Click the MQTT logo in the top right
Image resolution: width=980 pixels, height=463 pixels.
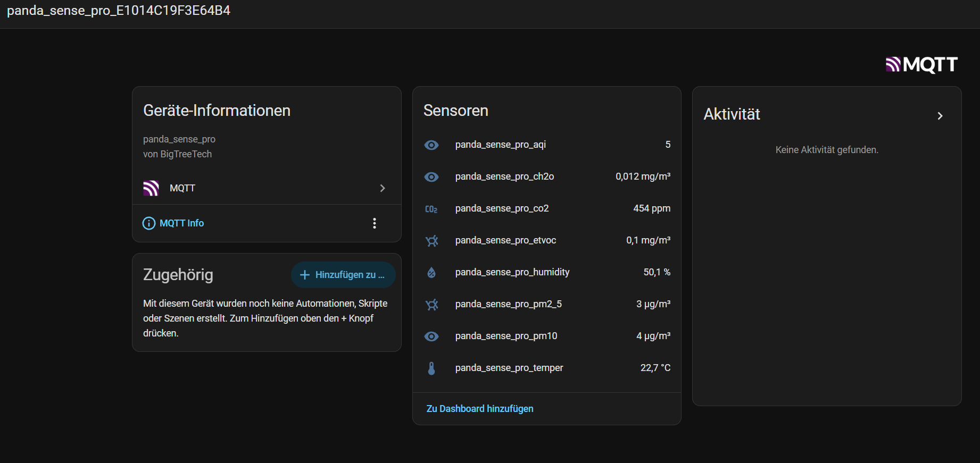(921, 64)
